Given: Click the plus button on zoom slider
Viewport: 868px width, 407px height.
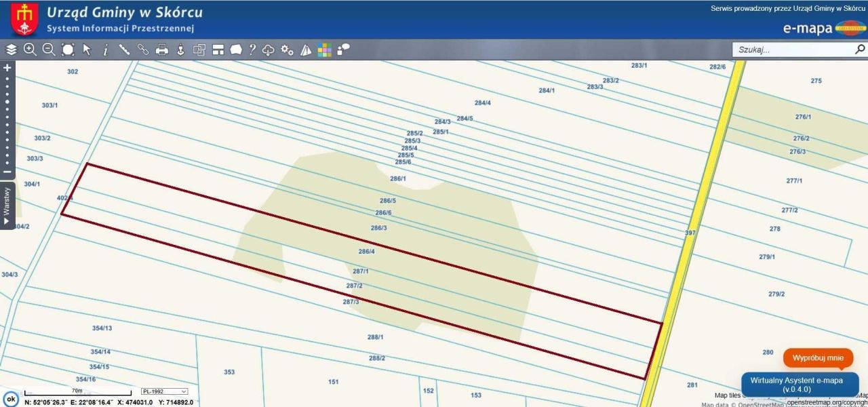Looking at the screenshot, I should coord(7,68).
